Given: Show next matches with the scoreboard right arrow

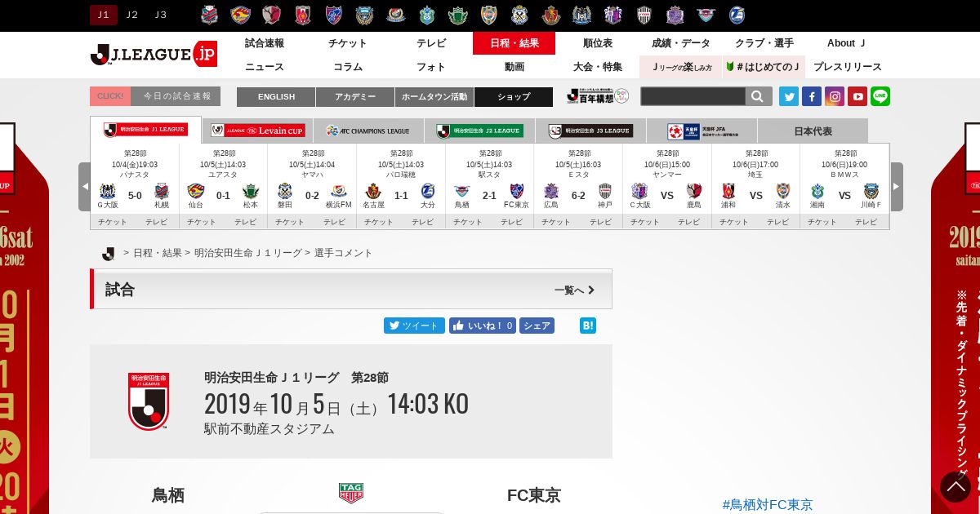Looking at the screenshot, I should [x=897, y=187].
